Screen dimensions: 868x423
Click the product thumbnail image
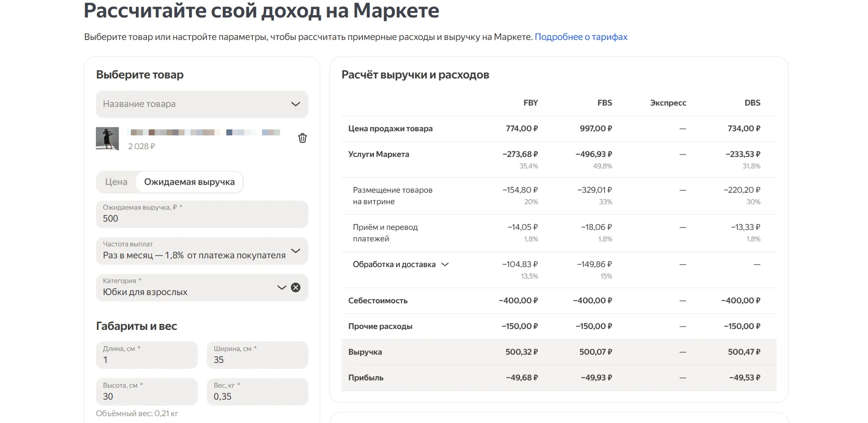click(x=107, y=139)
